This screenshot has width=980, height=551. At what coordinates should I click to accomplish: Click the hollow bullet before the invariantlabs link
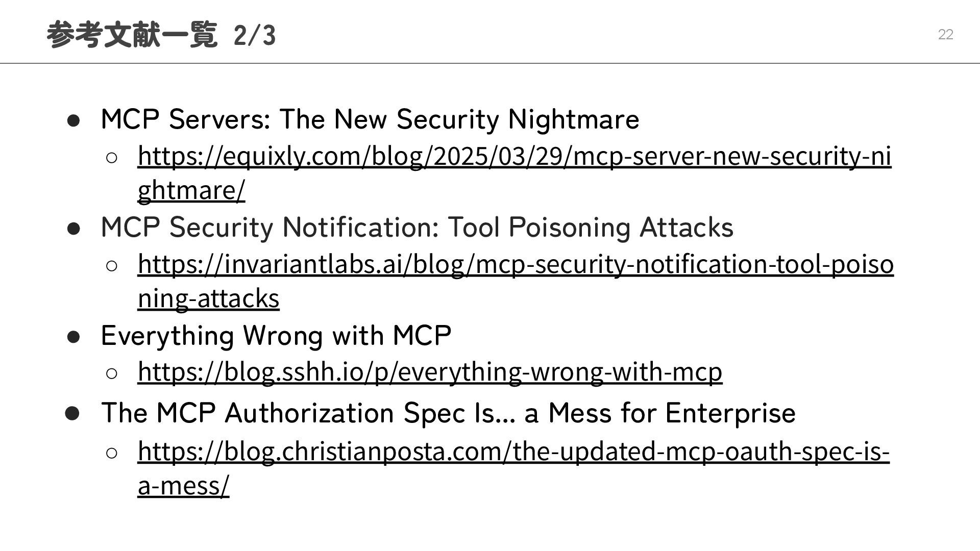[x=112, y=265]
